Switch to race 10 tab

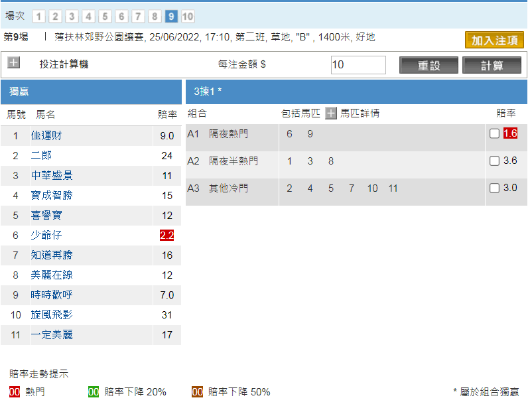188,17
